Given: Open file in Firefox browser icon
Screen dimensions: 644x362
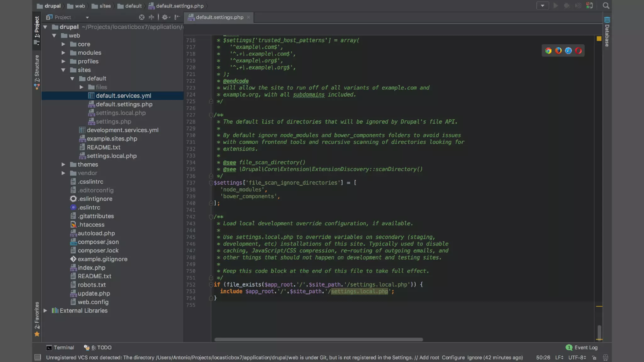Looking at the screenshot, I should tap(558, 51).
